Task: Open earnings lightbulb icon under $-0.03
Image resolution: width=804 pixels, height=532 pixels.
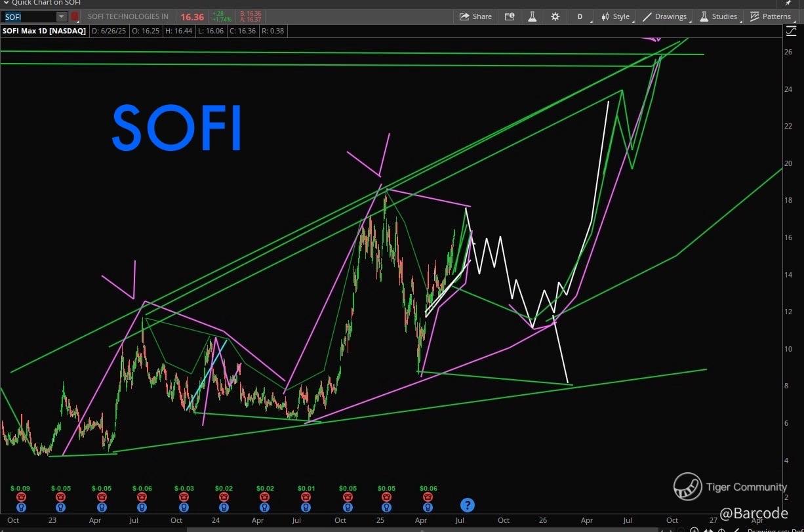Action: [183, 507]
